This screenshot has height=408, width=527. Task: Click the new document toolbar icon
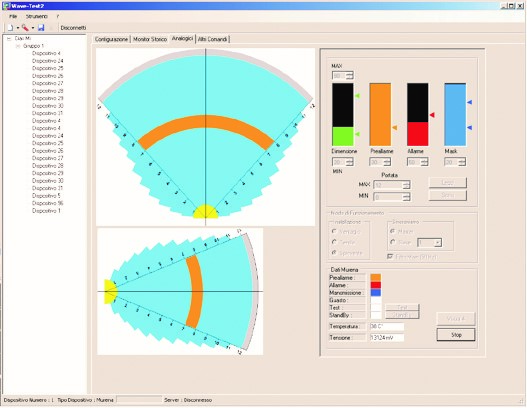pos(10,28)
